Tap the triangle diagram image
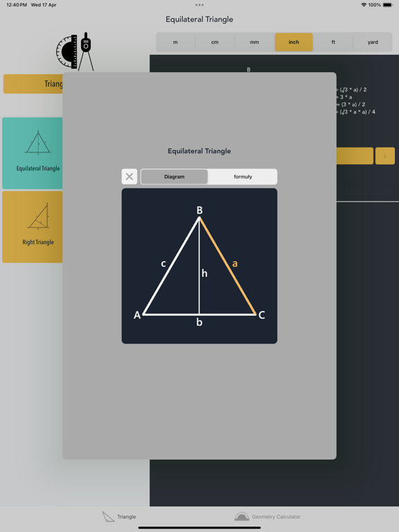The width and height of the screenshot is (399, 532). point(199,266)
